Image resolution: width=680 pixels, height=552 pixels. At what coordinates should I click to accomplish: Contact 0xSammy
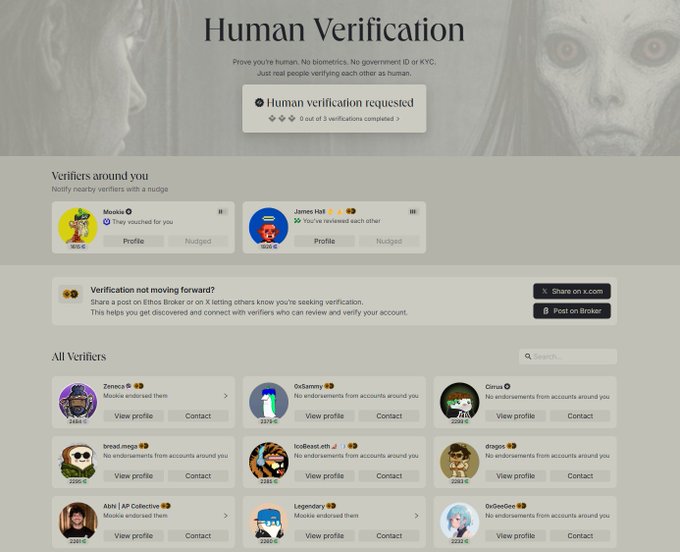[x=389, y=416]
